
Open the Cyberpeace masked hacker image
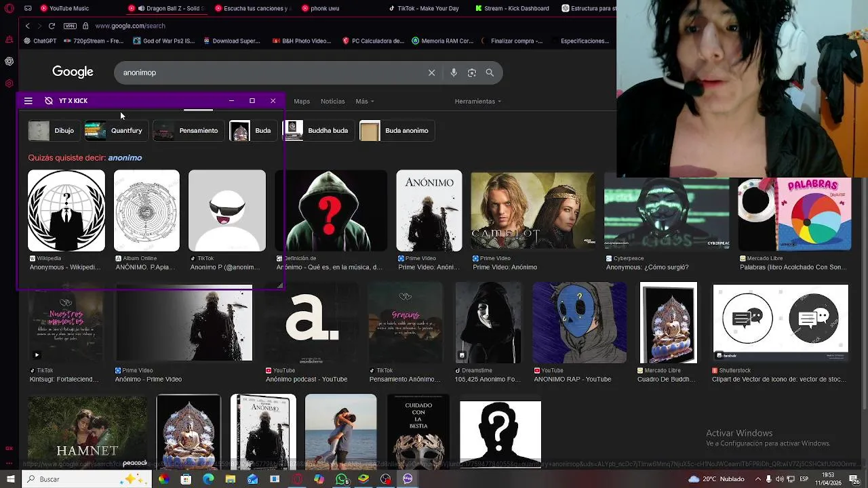click(667, 214)
